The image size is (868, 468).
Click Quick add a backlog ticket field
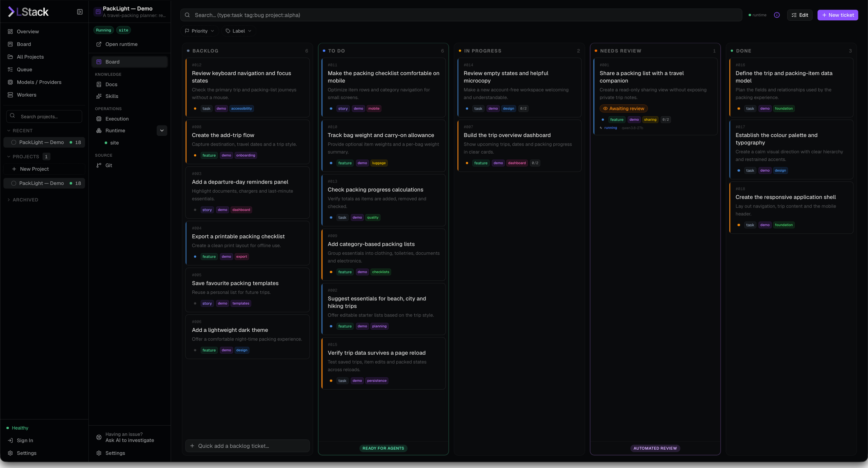point(247,446)
